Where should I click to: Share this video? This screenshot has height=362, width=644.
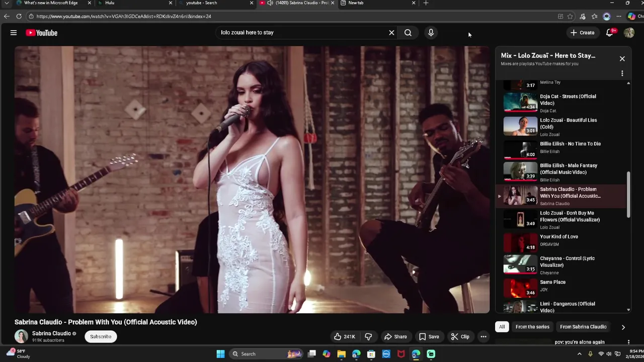[x=395, y=337]
